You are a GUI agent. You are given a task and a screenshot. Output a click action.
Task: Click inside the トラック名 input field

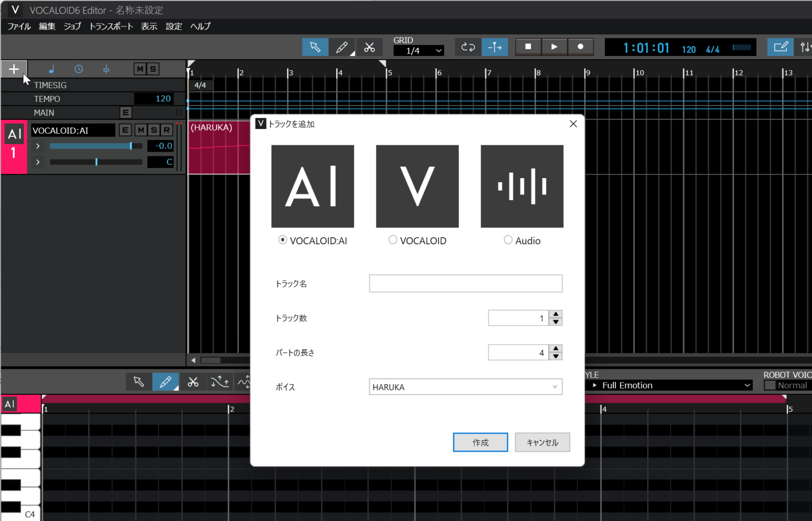tap(465, 283)
